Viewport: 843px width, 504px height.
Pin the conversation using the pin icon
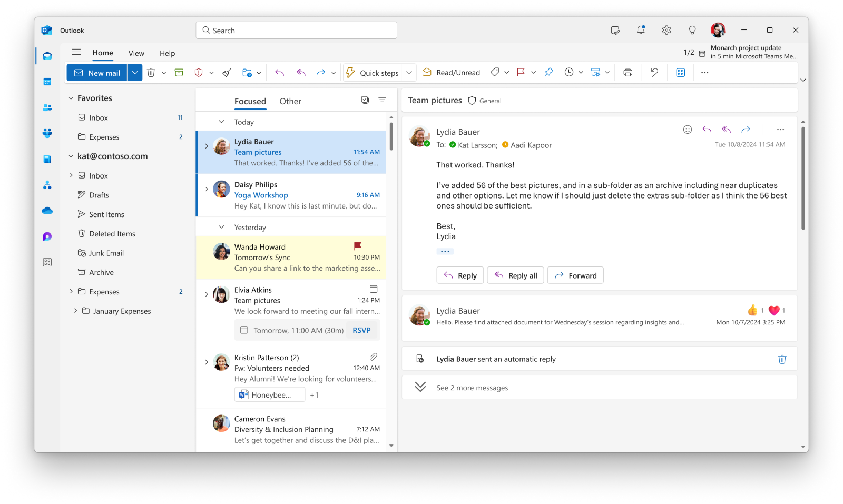click(549, 72)
